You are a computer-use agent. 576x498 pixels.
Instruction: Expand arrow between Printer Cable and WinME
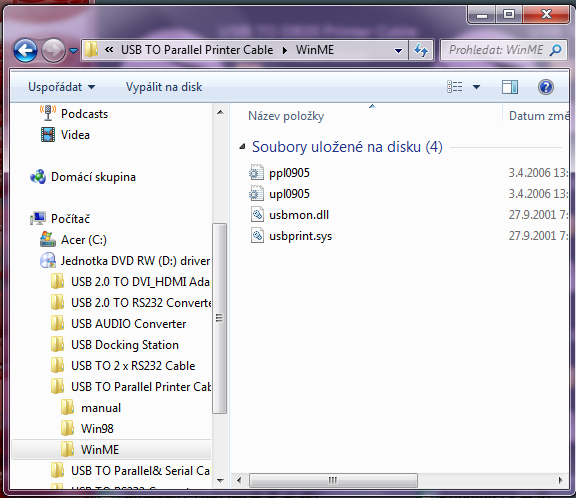[x=285, y=50]
